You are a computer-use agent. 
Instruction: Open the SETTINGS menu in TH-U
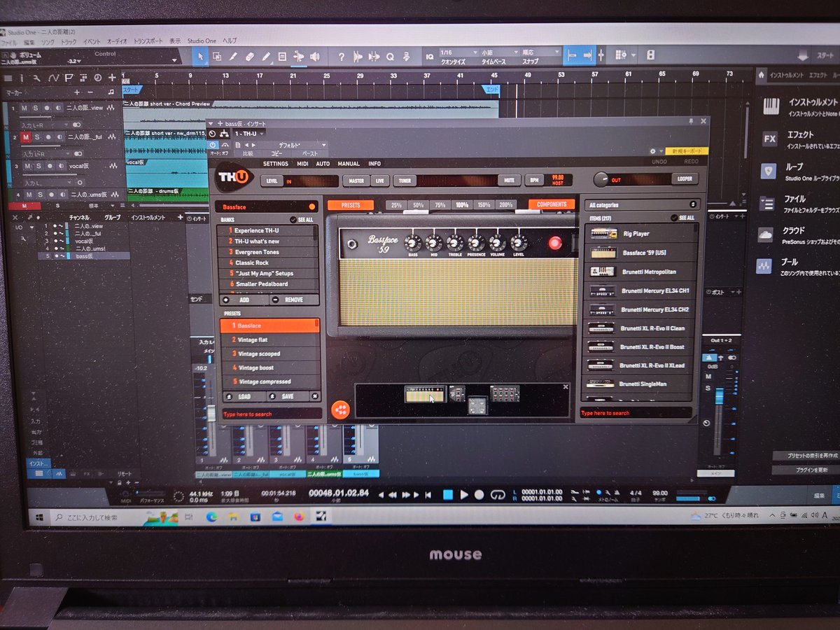click(x=275, y=164)
